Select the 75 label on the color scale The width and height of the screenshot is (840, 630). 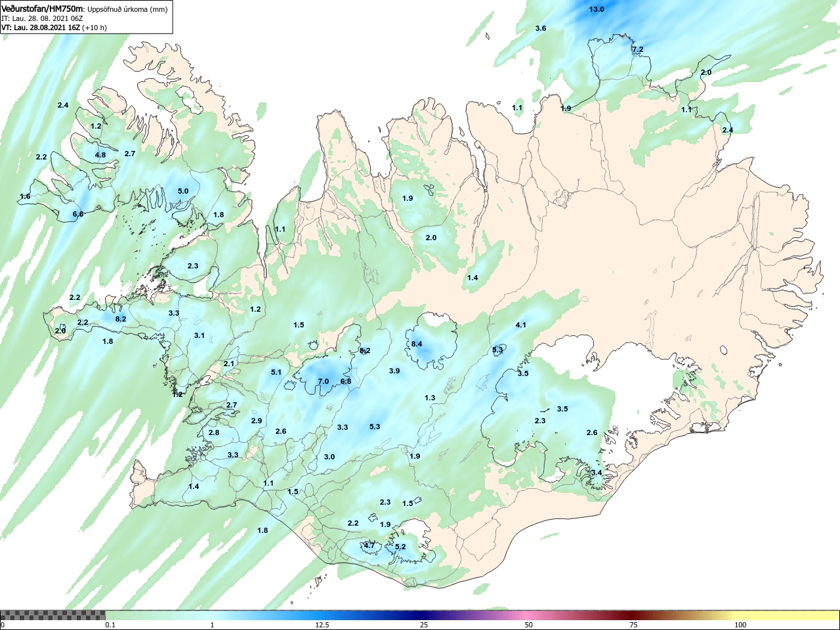(633, 625)
